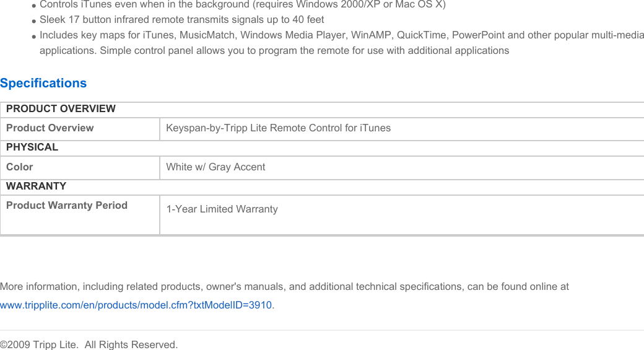Click the bullet about Sleek 17 button remote

click(181, 19)
